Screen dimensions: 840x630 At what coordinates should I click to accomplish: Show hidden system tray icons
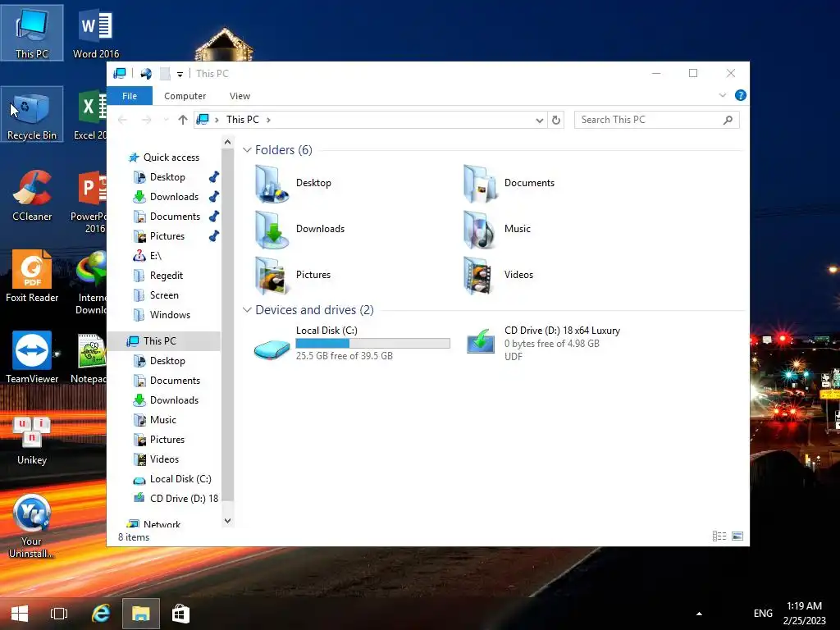(699, 614)
